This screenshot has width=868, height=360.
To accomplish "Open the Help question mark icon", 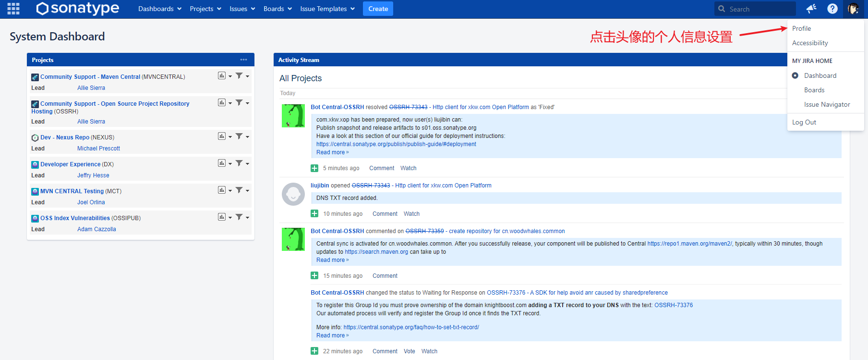I will (x=832, y=9).
